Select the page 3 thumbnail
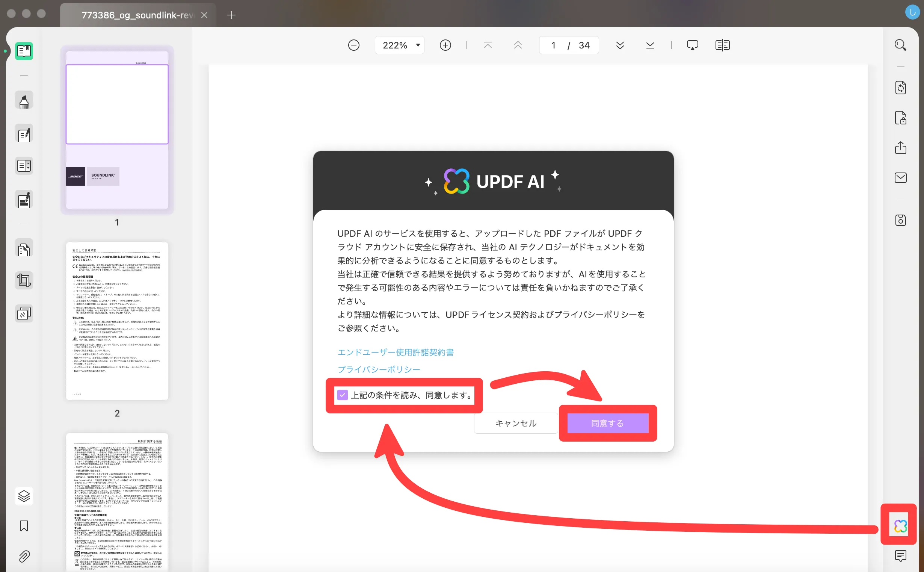The image size is (924, 572). coord(117,502)
